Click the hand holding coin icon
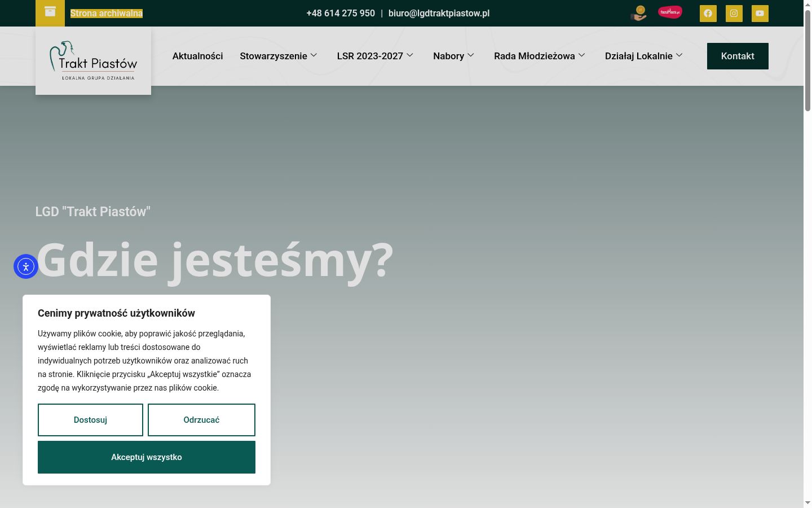The width and height of the screenshot is (812, 508). click(x=638, y=13)
